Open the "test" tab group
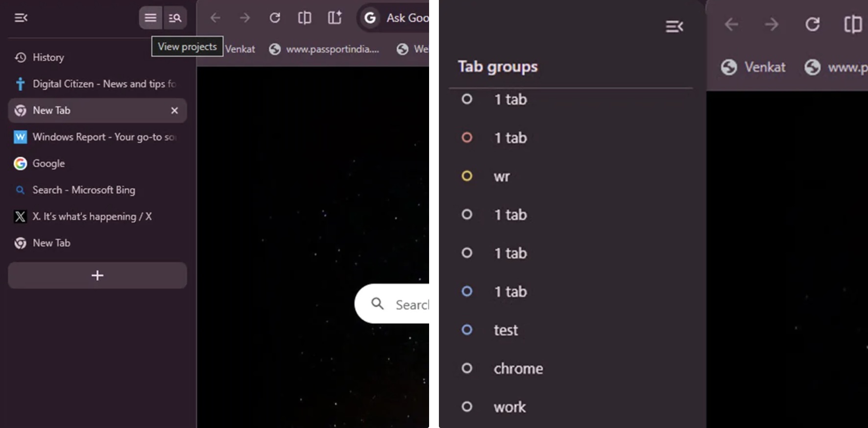The width and height of the screenshot is (868, 428). (506, 330)
